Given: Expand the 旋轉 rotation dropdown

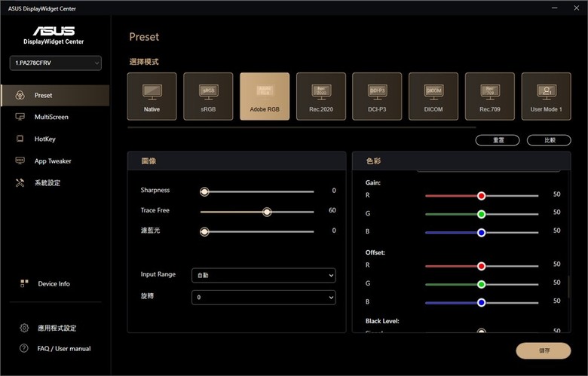Looking at the screenshot, I should (264, 298).
